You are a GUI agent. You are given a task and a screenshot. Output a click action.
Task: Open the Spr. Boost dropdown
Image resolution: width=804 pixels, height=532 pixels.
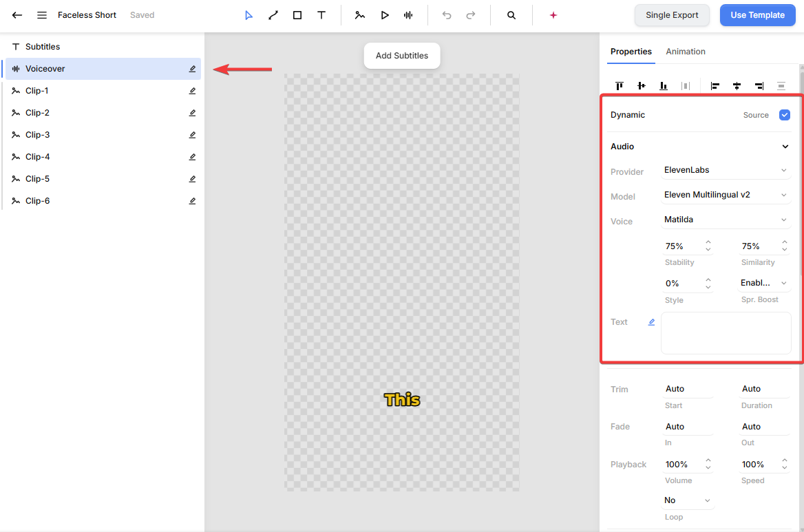click(763, 283)
